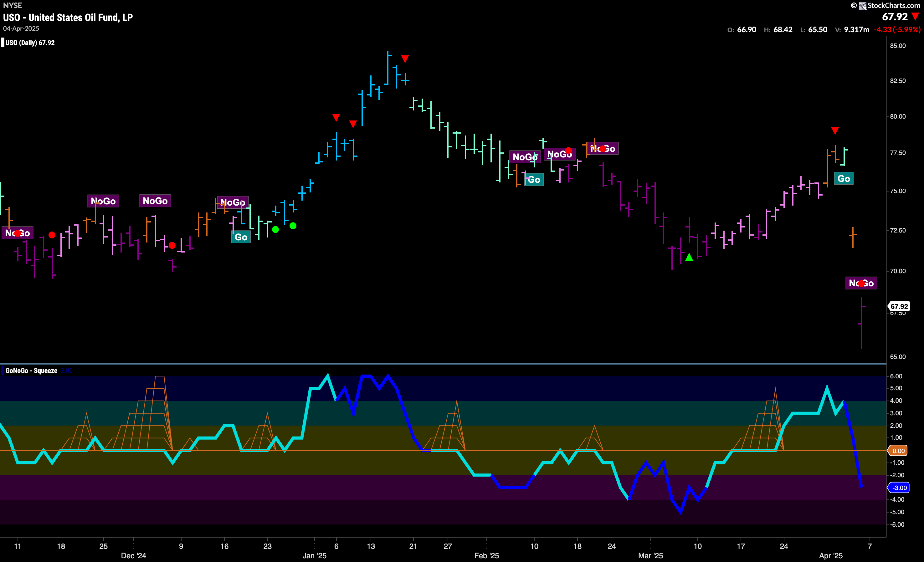This screenshot has width=924, height=562.
Task: Click the low value 'L: 65.50'
Action: (814, 30)
